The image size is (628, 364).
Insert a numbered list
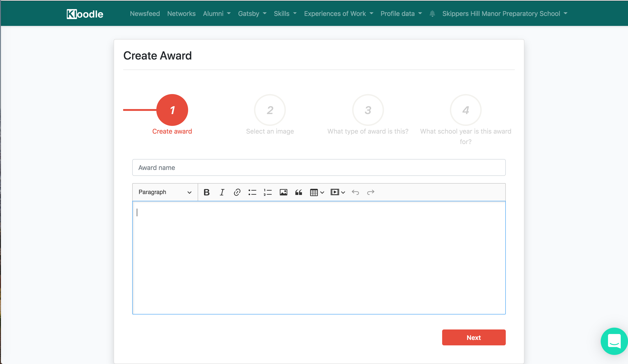(x=268, y=192)
